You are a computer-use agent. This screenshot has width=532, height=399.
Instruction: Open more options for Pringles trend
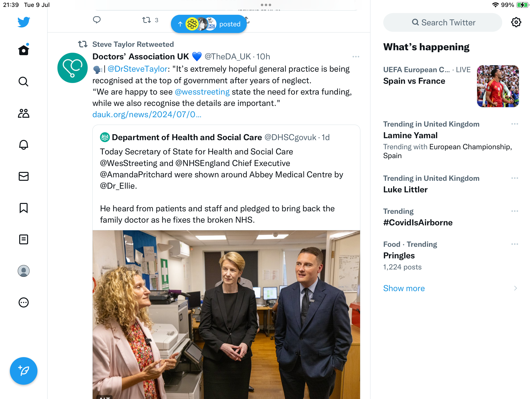tap(515, 244)
